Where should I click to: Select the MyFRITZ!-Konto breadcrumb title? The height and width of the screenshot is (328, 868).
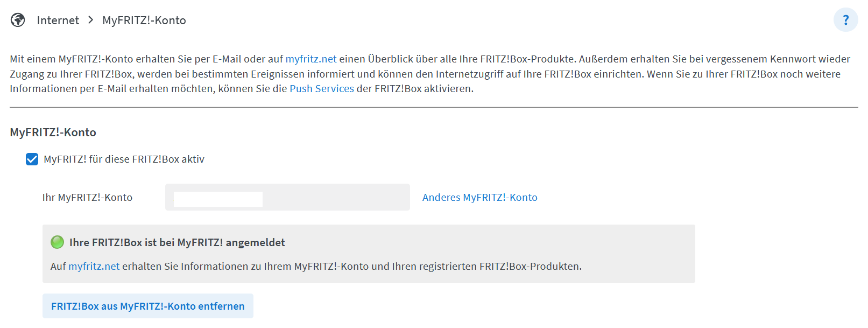pyautogui.click(x=144, y=20)
